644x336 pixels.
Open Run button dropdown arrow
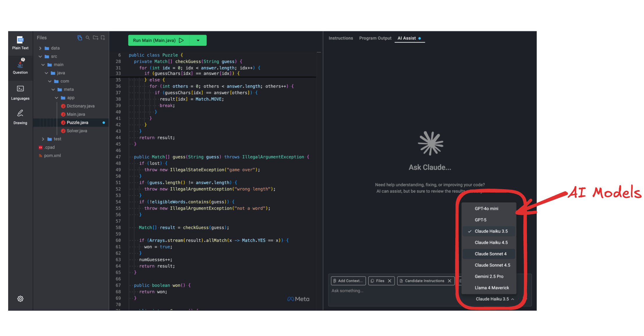click(198, 40)
